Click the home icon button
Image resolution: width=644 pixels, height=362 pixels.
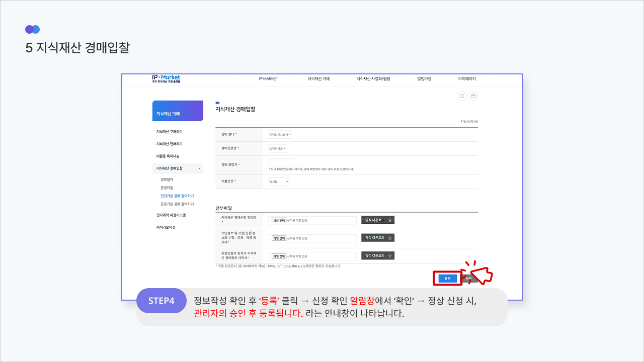click(x=461, y=96)
